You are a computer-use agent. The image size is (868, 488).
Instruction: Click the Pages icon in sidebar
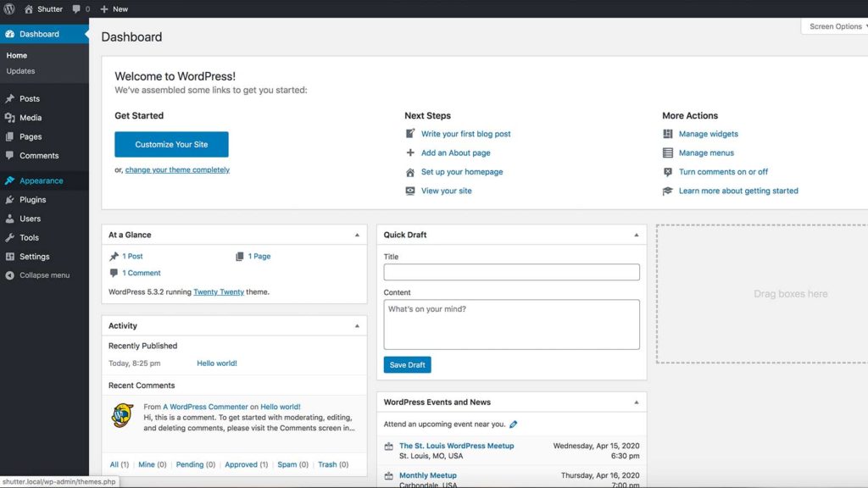click(10, 136)
